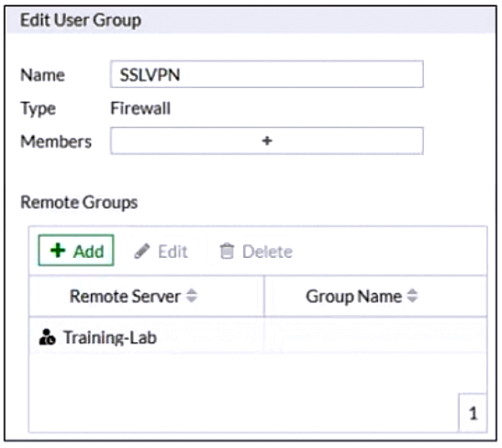Click the SSLVPN name input field
The height and width of the screenshot is (448, 502).
coord(267,74)
